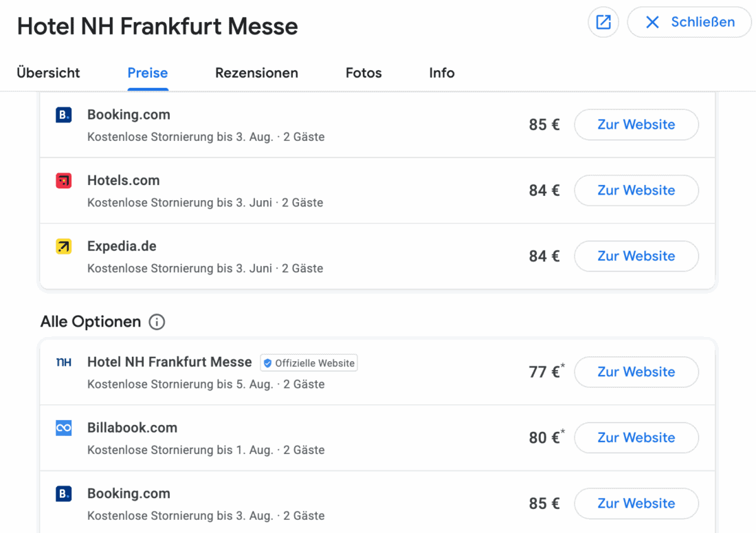
Task: Show the Fotos tab
Action: point(364,73)
